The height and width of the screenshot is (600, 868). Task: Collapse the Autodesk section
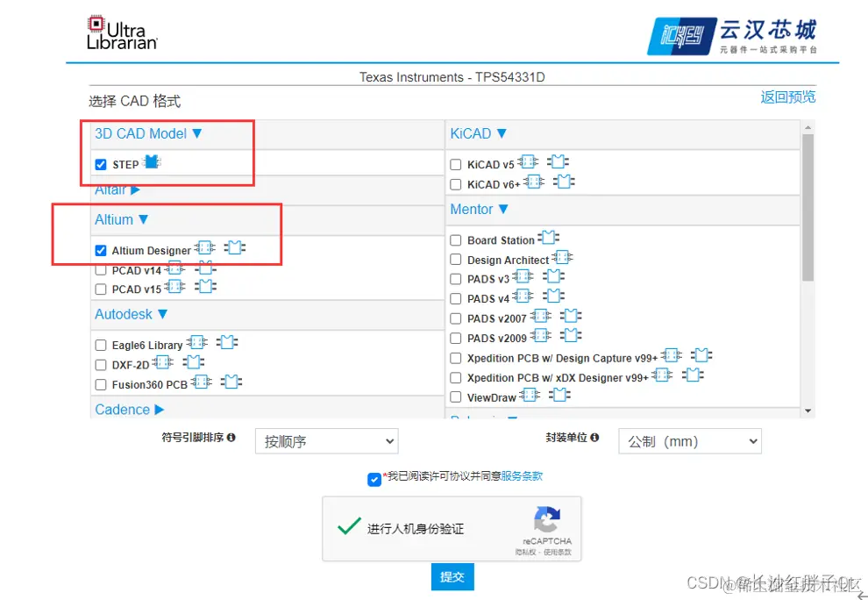pos(132,314)
